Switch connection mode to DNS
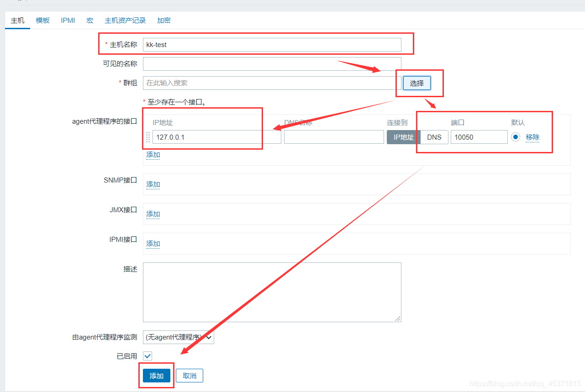The width and height of the screenshot is (585, 392). click(434, 137)
